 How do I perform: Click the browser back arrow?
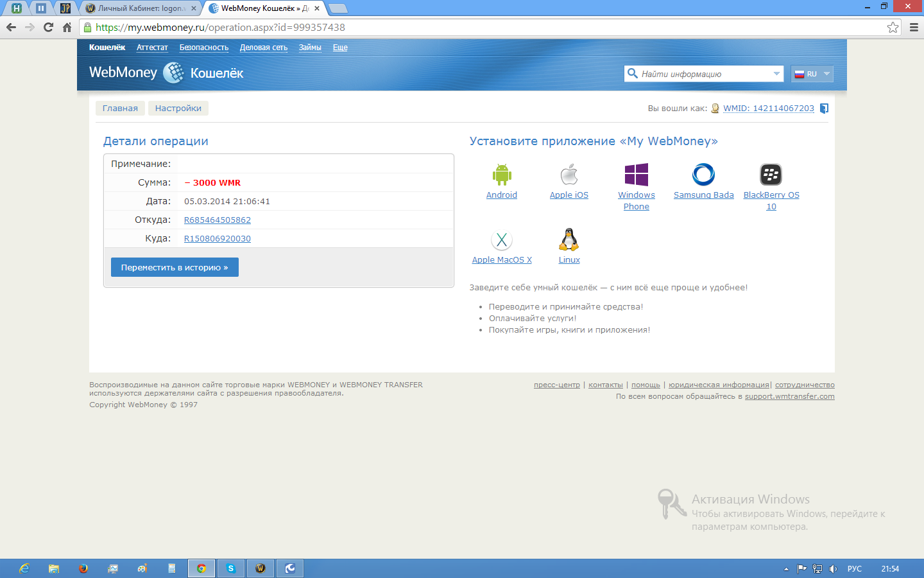click(11, 27)
